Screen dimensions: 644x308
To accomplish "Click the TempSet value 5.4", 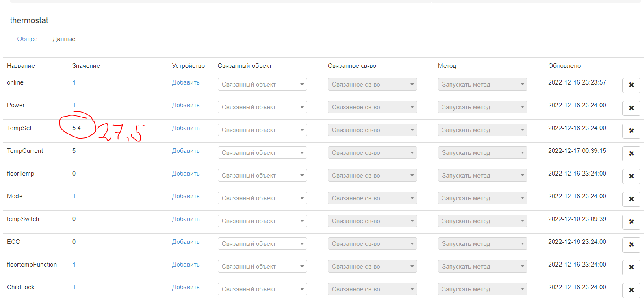I will (x=76, y=128).
